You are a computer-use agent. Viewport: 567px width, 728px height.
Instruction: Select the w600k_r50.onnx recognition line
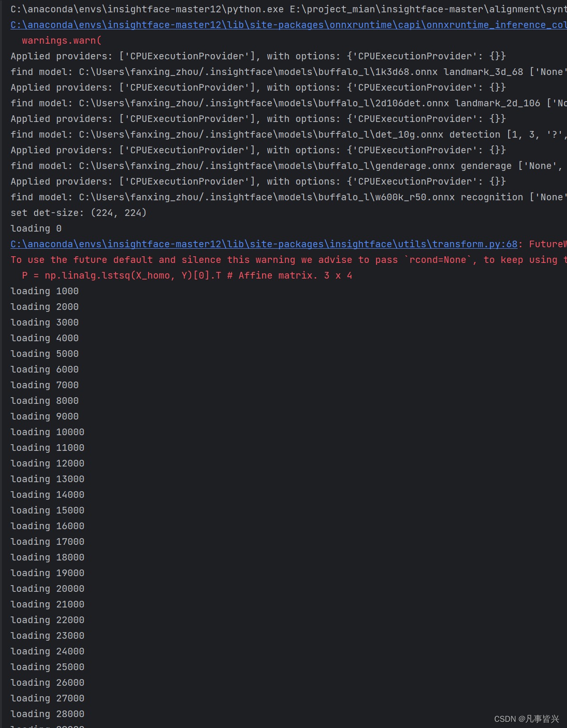[x=237, y=197]
